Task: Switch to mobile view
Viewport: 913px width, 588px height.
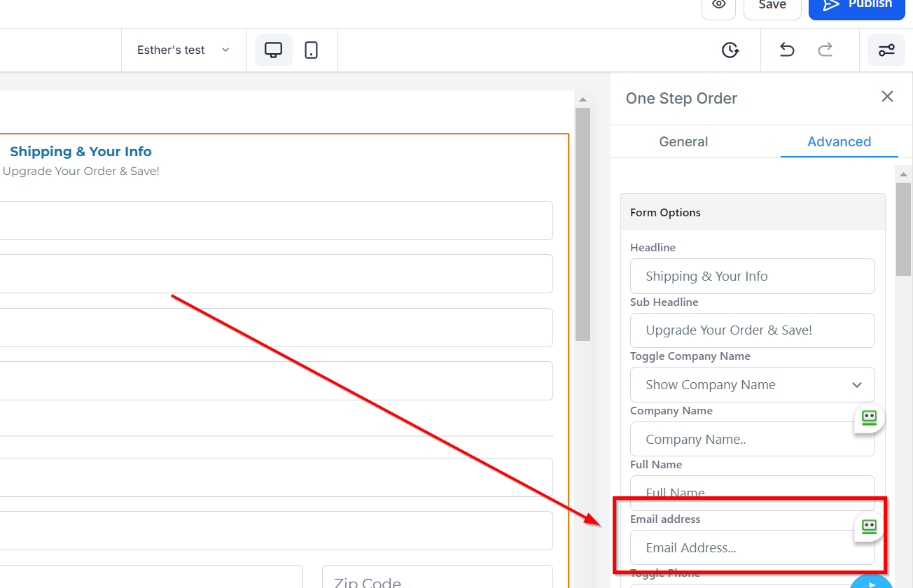Action: tap(312, 50)
